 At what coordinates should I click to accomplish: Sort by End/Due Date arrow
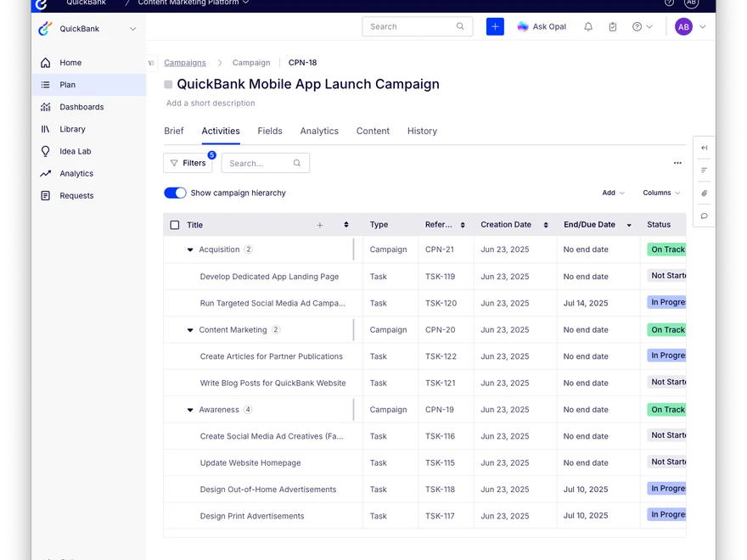(629, 225)
